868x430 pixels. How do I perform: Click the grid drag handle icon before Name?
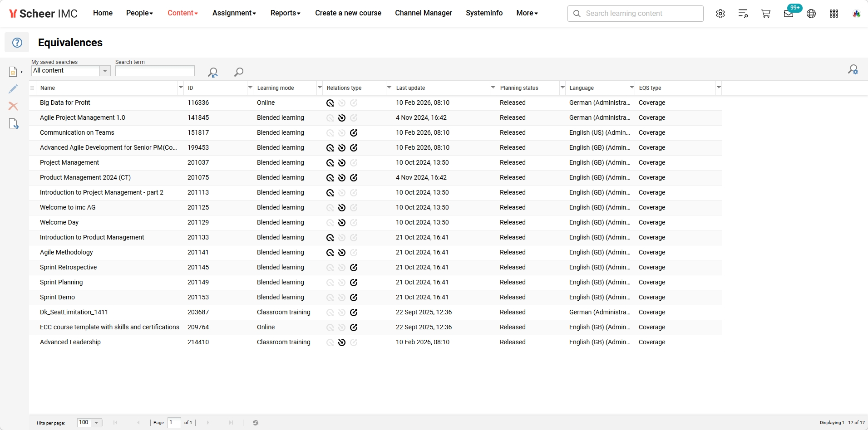32,88
